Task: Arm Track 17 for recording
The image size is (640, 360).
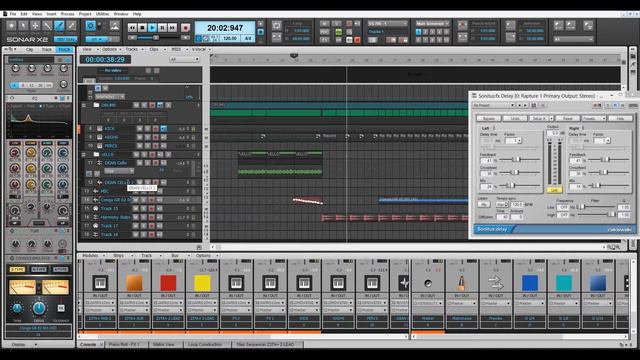Action: (x=151, y=226)
